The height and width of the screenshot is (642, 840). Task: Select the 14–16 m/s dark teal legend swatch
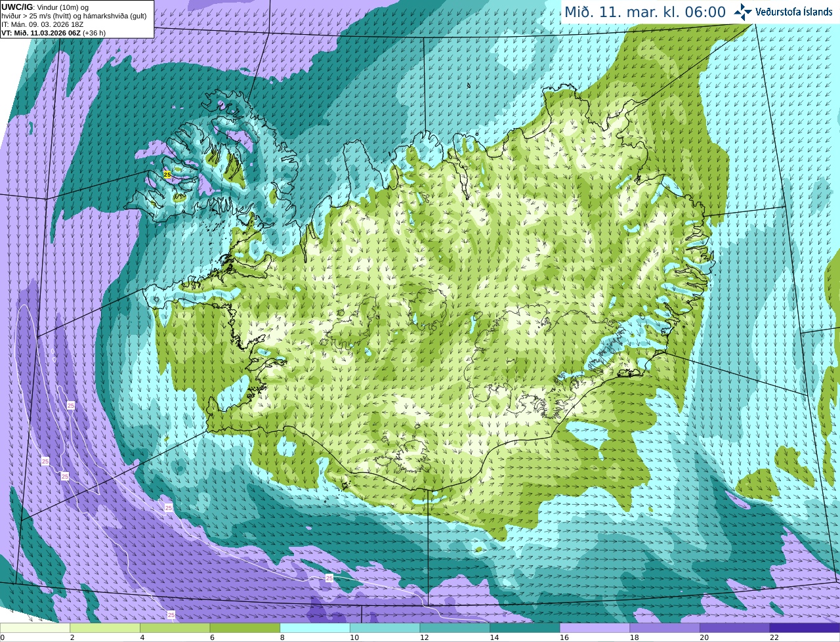click(x=525, y=628)
